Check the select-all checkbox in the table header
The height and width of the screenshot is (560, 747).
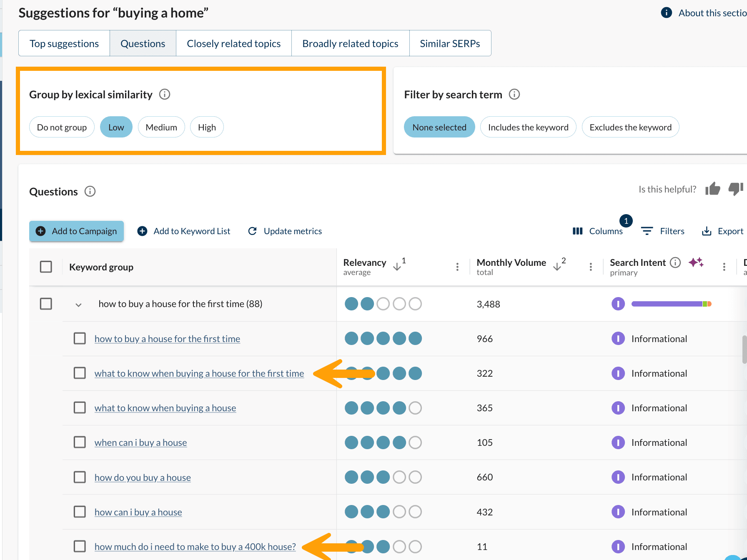point(46,266)
